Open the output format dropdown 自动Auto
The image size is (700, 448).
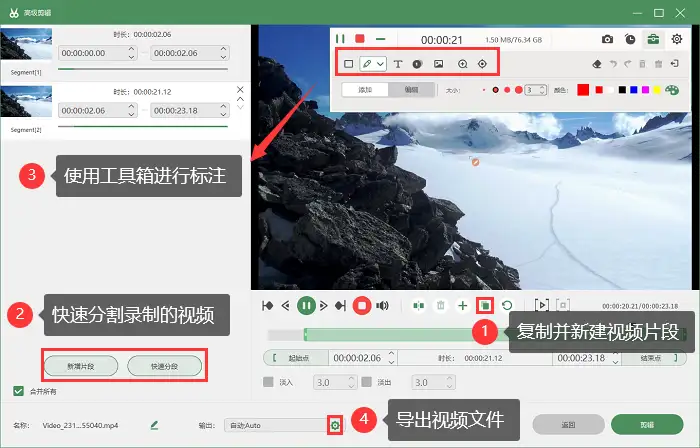tap(277, 425)
